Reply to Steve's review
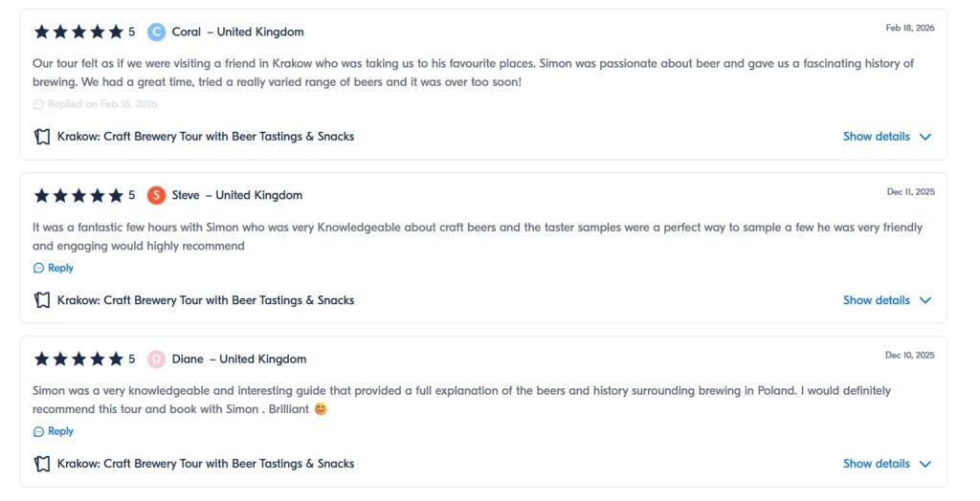 60,269
